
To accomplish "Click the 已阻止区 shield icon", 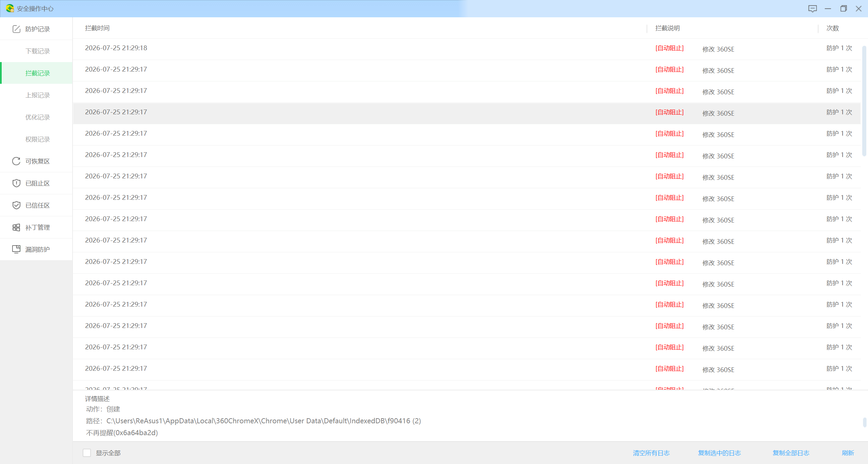I will [16, 183].
